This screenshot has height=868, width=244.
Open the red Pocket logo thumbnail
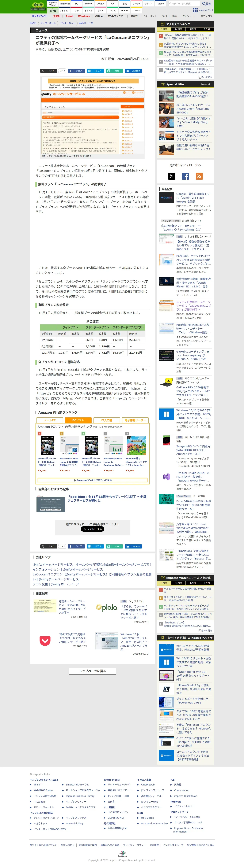click(45, 641)
